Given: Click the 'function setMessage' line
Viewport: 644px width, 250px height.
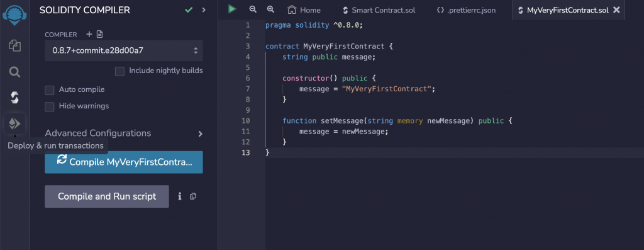Looking at the screenshot, I should tap(397, 121).
